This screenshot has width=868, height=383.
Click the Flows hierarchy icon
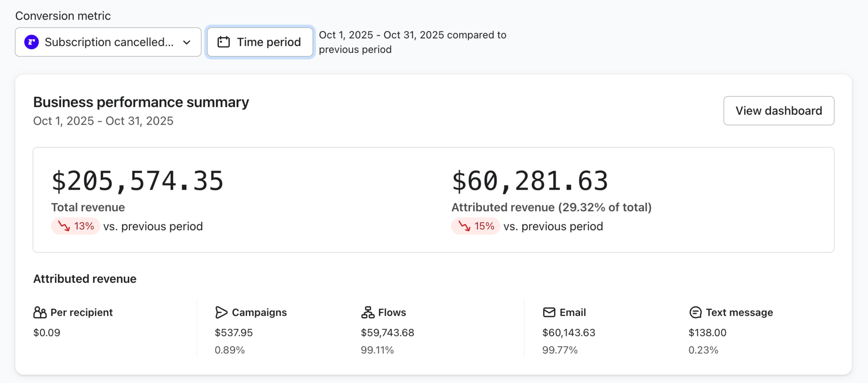click(368, 313)
